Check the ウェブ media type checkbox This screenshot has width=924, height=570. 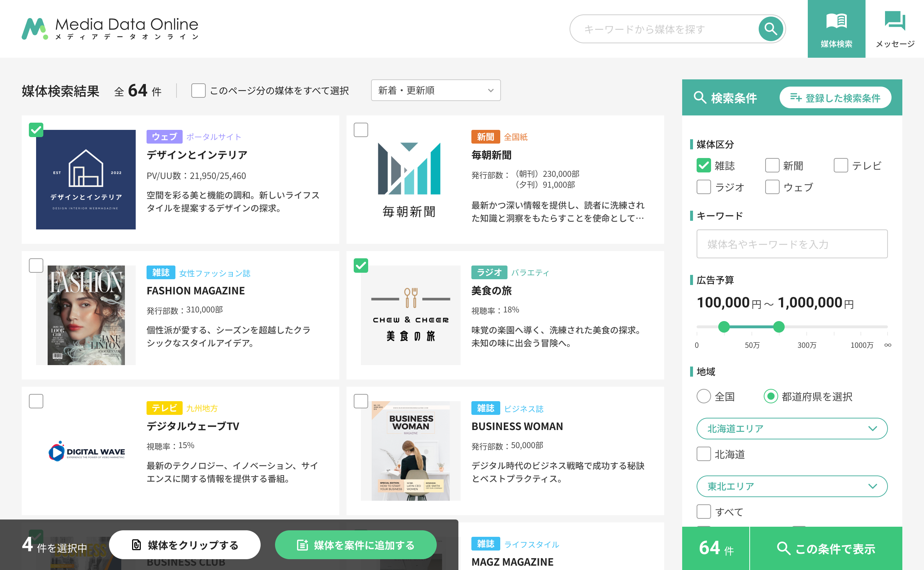click(772, 187)
